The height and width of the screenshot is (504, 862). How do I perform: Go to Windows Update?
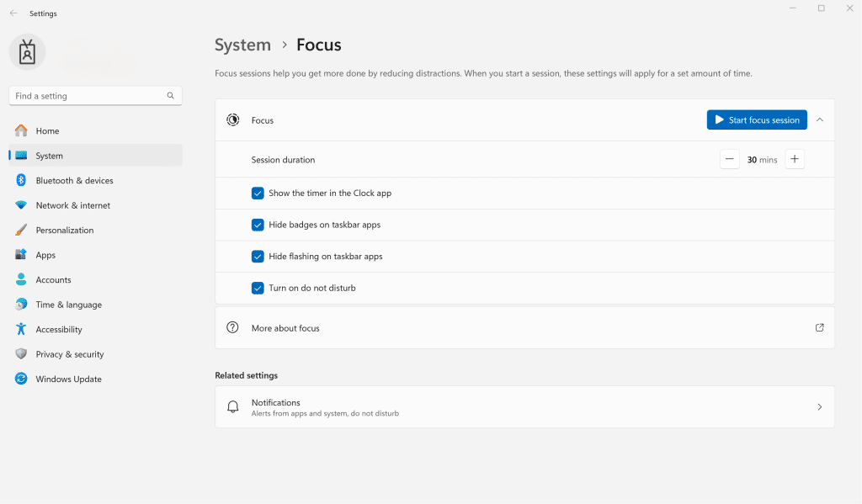point(96,379)
